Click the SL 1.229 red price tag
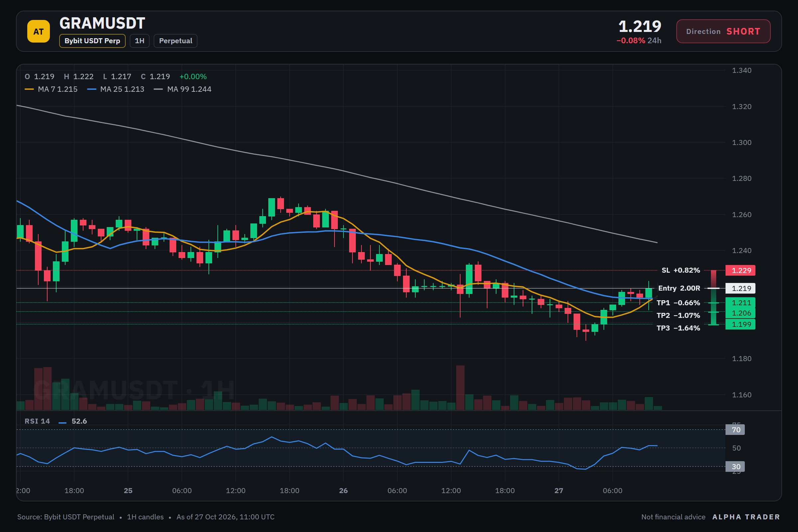 [740, 270]
